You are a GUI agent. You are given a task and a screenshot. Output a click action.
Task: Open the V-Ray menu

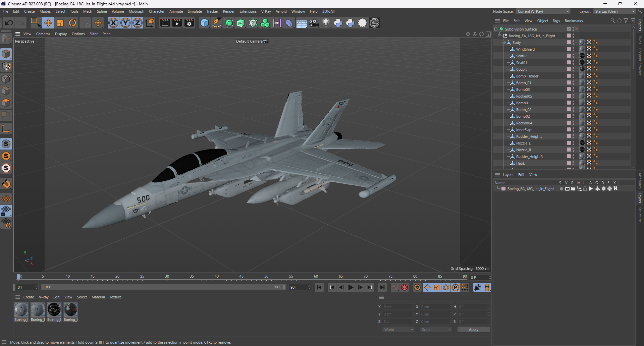(x=266, y=11)
